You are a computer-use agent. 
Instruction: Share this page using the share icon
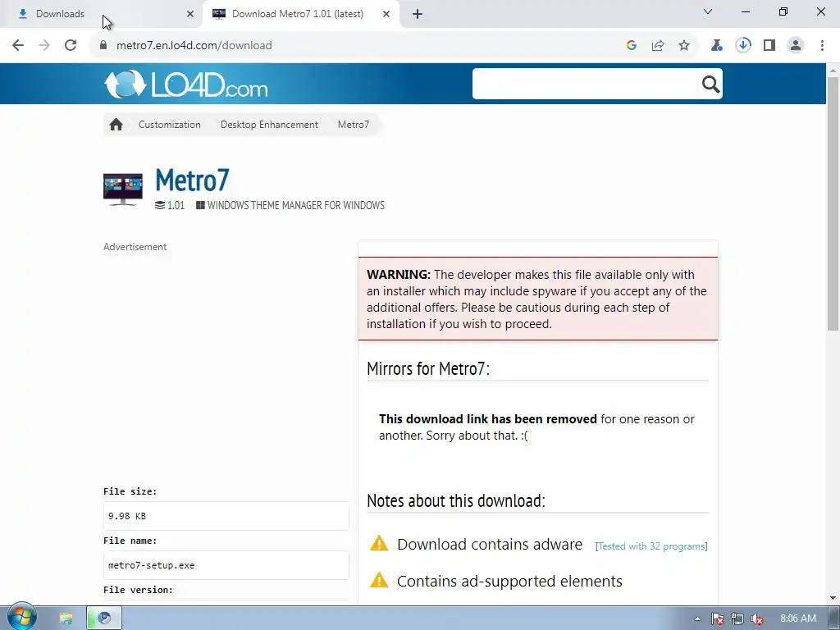(x=658, y=46)
